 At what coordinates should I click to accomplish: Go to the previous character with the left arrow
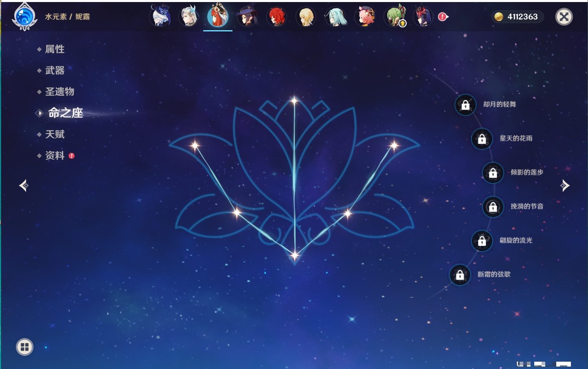click(24, 186)
